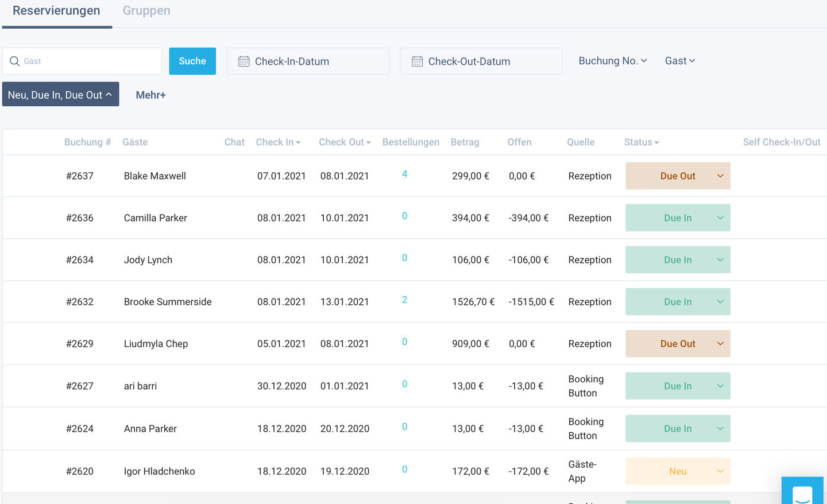
Task: Open Due In status dropdown for Jody Lynch
Action: tap(678, 260)
